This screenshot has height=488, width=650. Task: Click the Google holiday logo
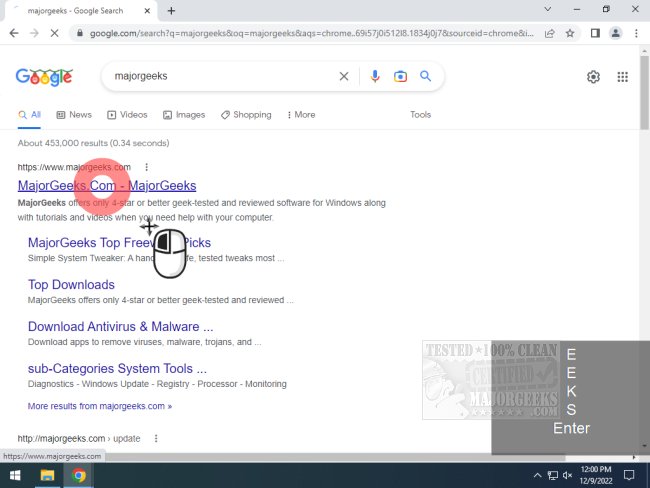pos(44,77)
